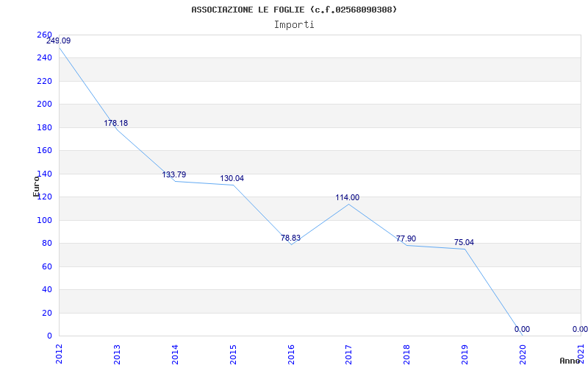Click the 2019 x-axis label
Image resolution: width=588 pixels, height=368 pixels.
click(x=465, y=353)
